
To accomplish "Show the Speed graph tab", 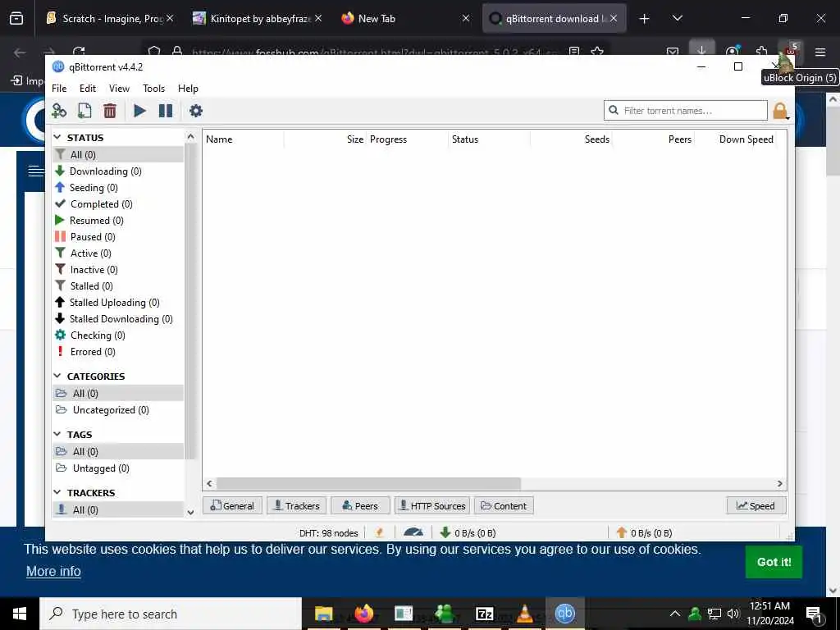I will click(x=756, y=505).
